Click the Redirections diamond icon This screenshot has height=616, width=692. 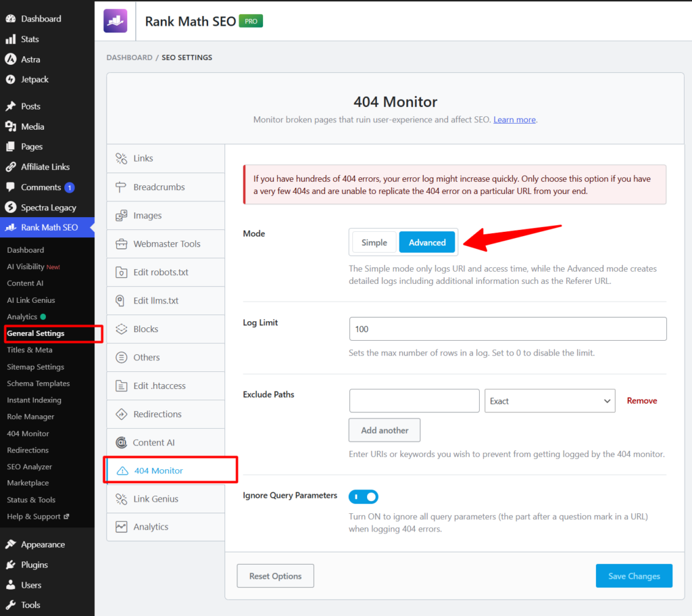click(x=121, y=414)
